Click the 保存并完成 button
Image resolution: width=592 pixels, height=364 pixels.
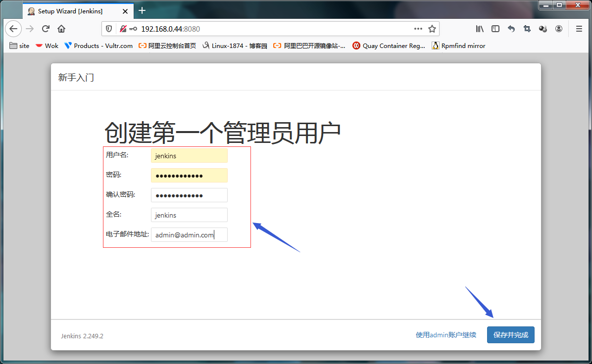click(x=510, y=335)
